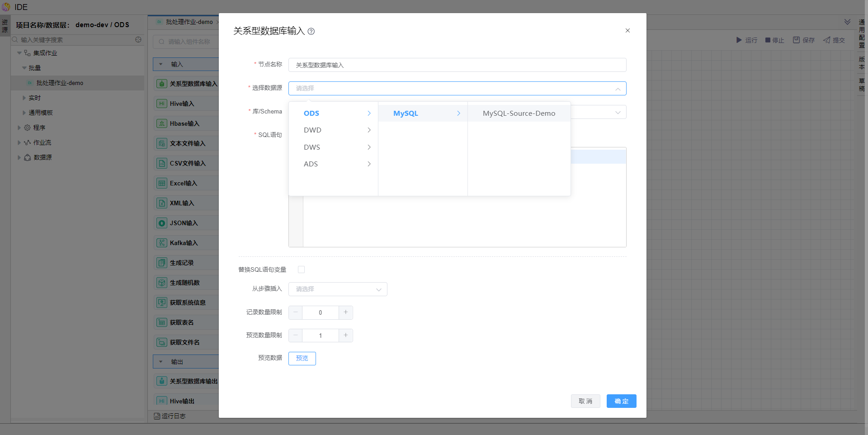Click the 提交 submit icon in toolbar
Viewport: 868px width, 435px height.
coord(827,40)
